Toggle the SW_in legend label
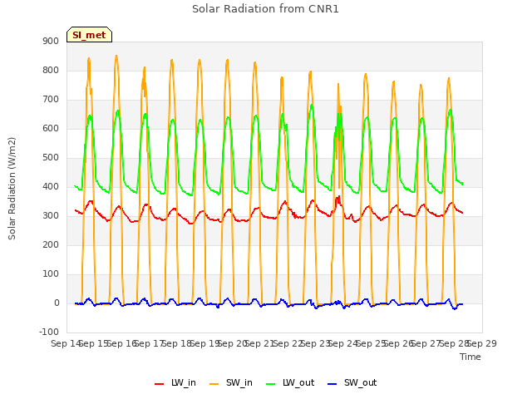The height and width of the screenshot is (399, 532). pos(239,382)
